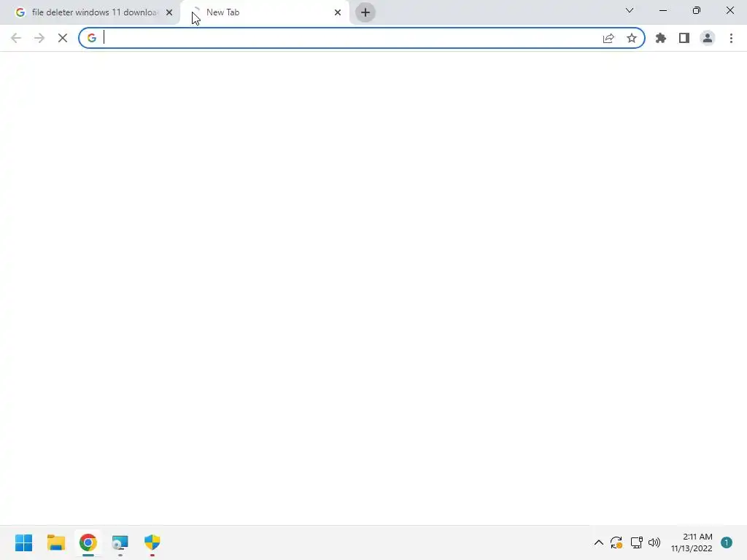Show hidden system tray icons

599,542
